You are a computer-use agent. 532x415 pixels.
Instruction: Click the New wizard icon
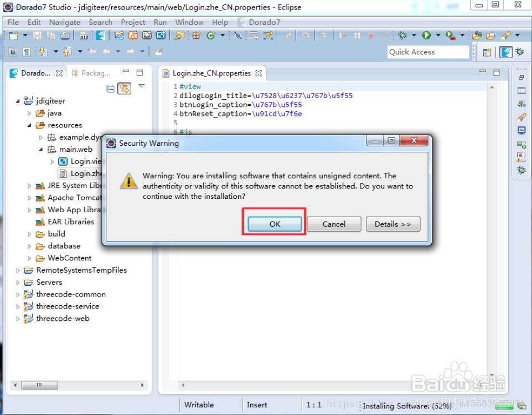tap(14, 35)
